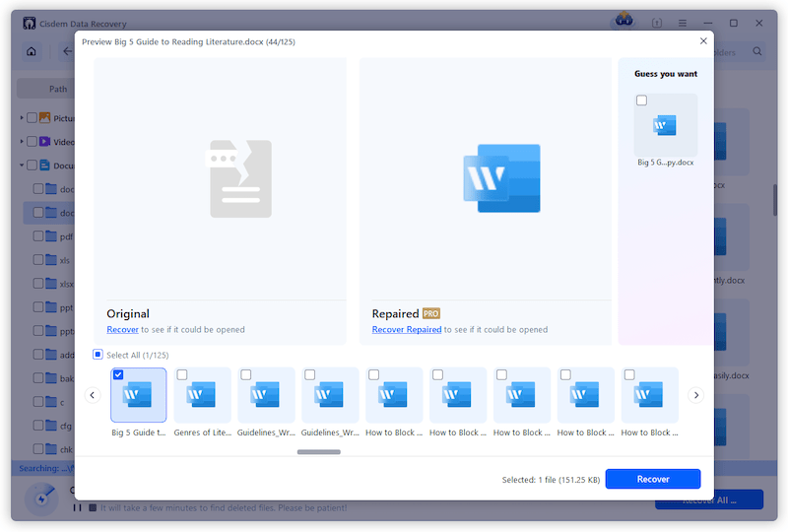
Task: Click the Pictures category icon
Action: point(44,117)
